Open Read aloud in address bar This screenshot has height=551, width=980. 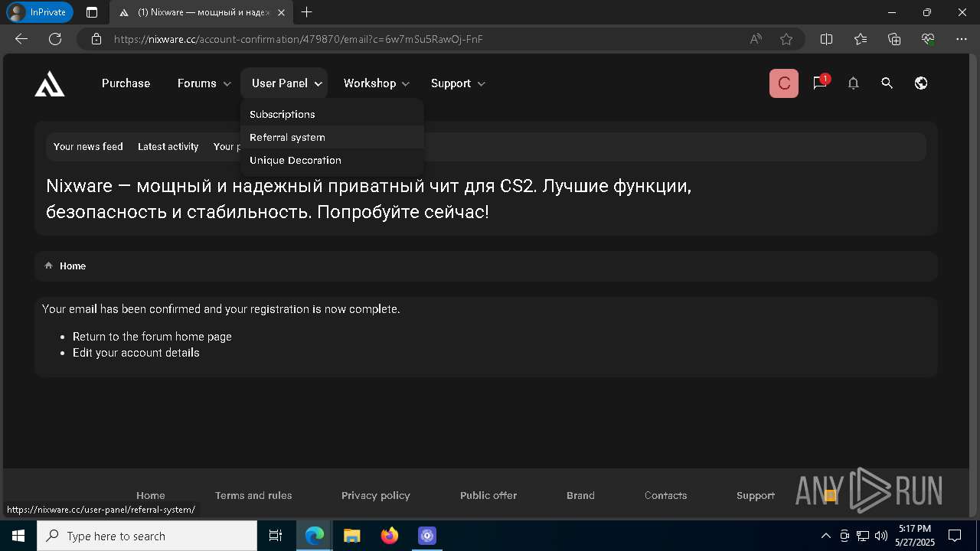[x=756, y=39]
